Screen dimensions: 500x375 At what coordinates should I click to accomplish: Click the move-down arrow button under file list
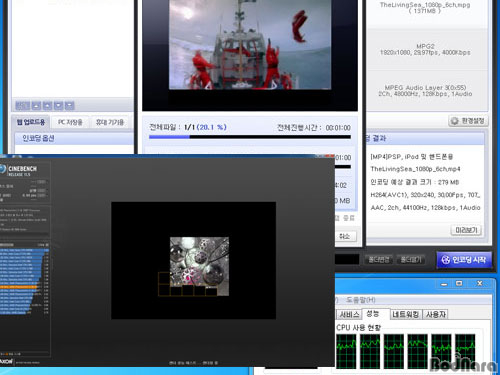(59, 106)
